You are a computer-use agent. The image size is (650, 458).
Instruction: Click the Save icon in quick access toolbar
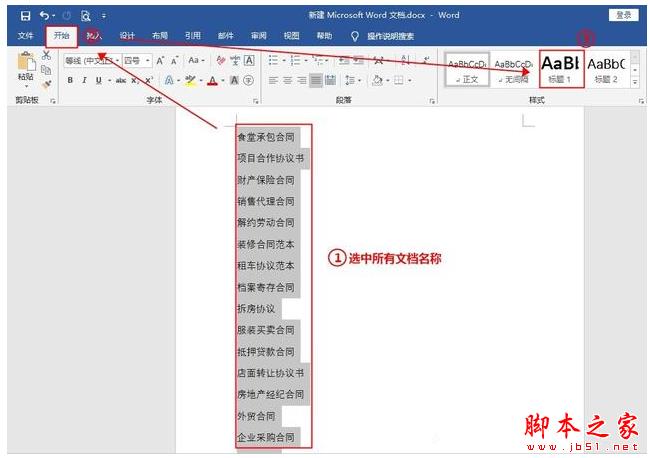[x=25, y=16]
